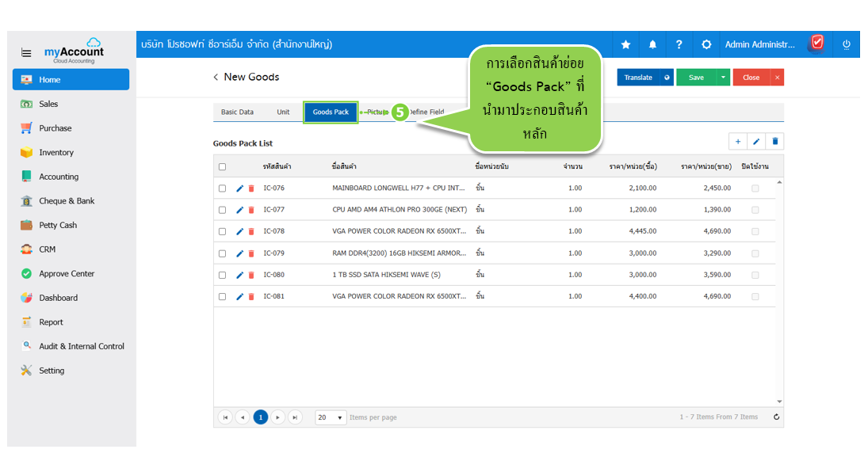868x472 pixels.
Task: Edit row IC-076 with the pencil icon
Action: click(240, 188)
